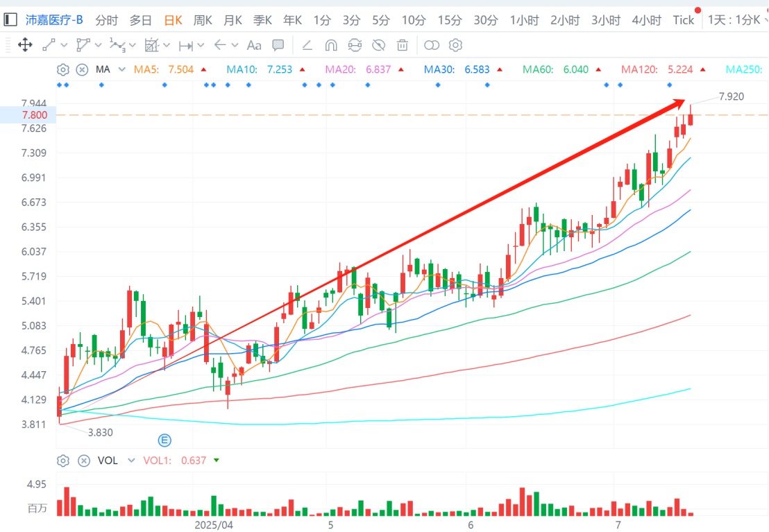Select the 4小时 interval tab
Image resolution: width=769 pixels, height=532 pixels.
[646, 20]
